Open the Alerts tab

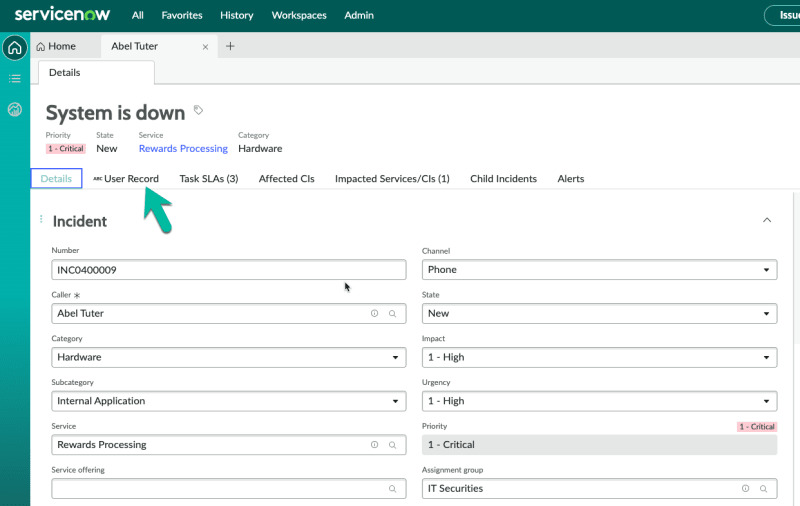(570, 179)
